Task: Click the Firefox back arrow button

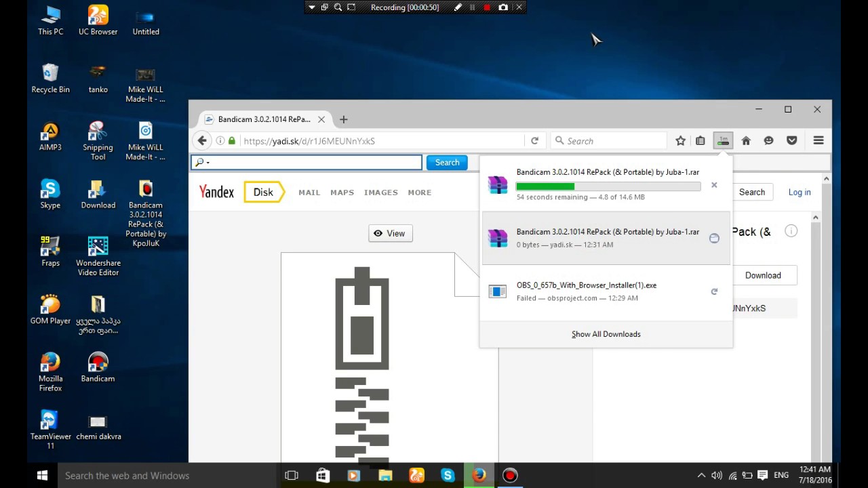Action: point(202,140)
